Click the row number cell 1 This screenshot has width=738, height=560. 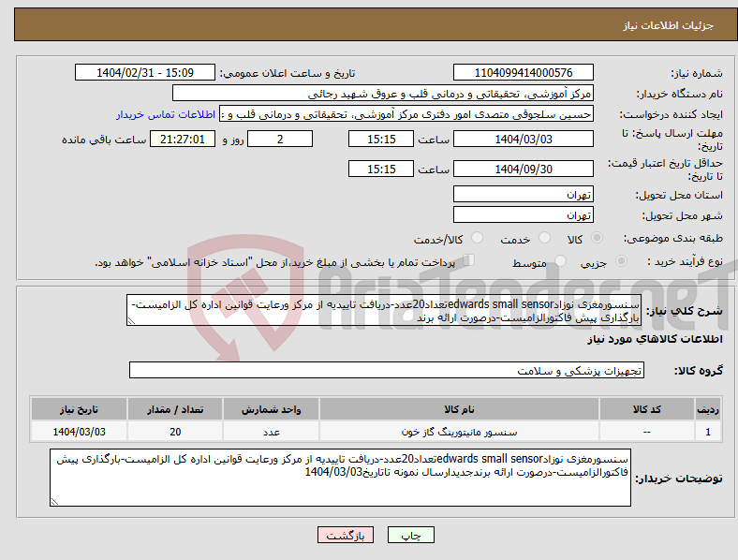coord(708,432)
